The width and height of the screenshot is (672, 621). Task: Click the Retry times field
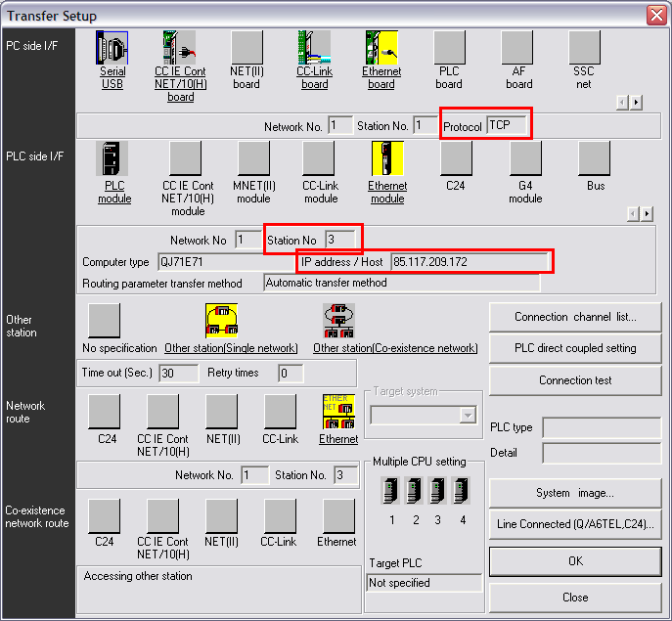[291, 374]
